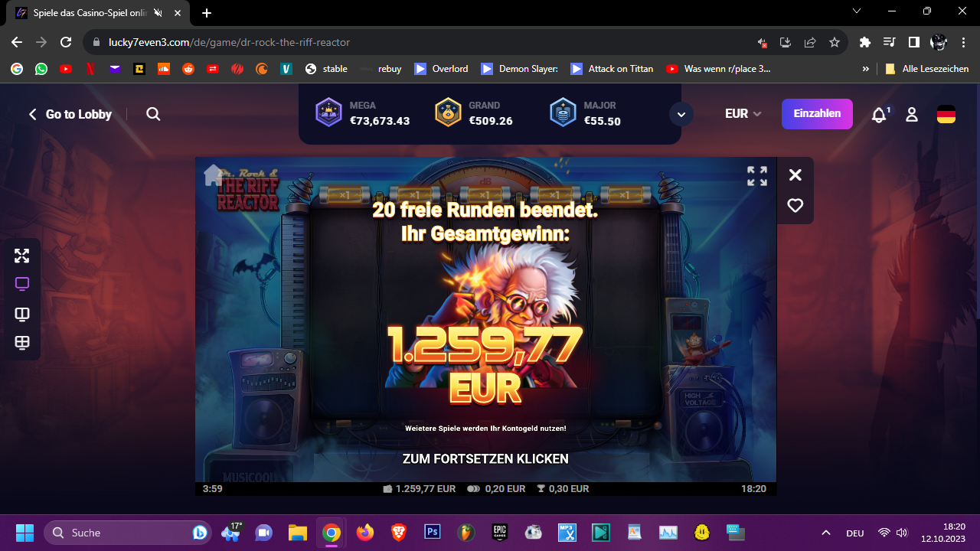Open Photoshop from the taskbar

tap(433, 533)
